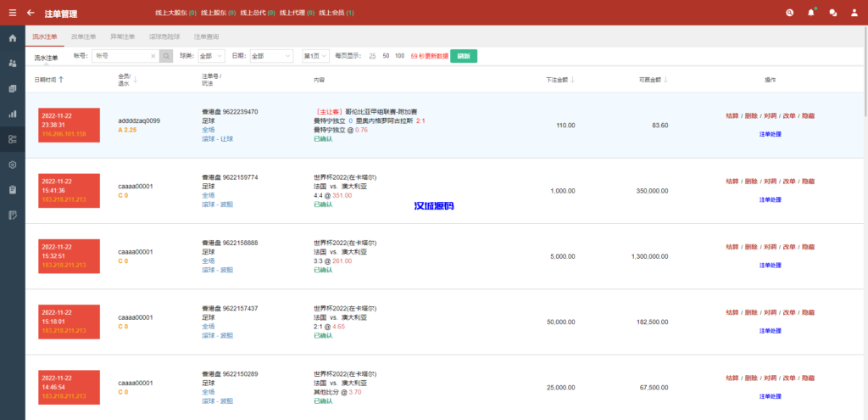This screenshot has height=420, width=868.
Task: Open the 球类 dropdown
Action: coord(211,56)
